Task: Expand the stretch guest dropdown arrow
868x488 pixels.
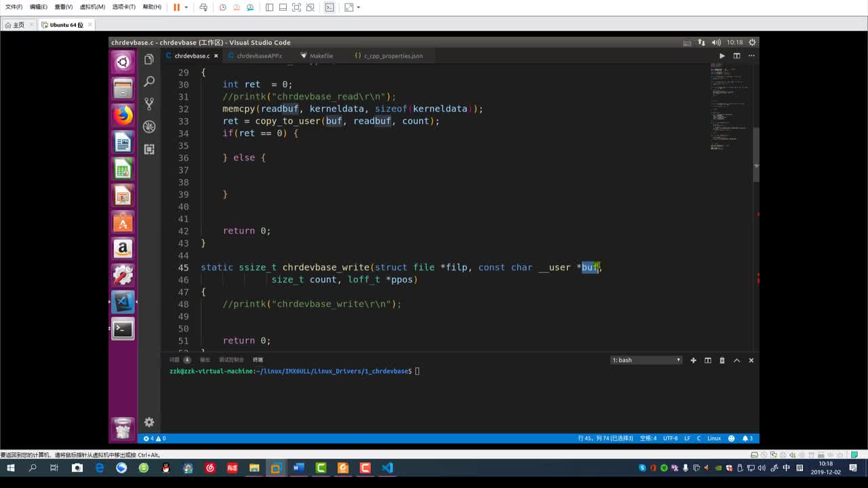Action: (358, 7)
